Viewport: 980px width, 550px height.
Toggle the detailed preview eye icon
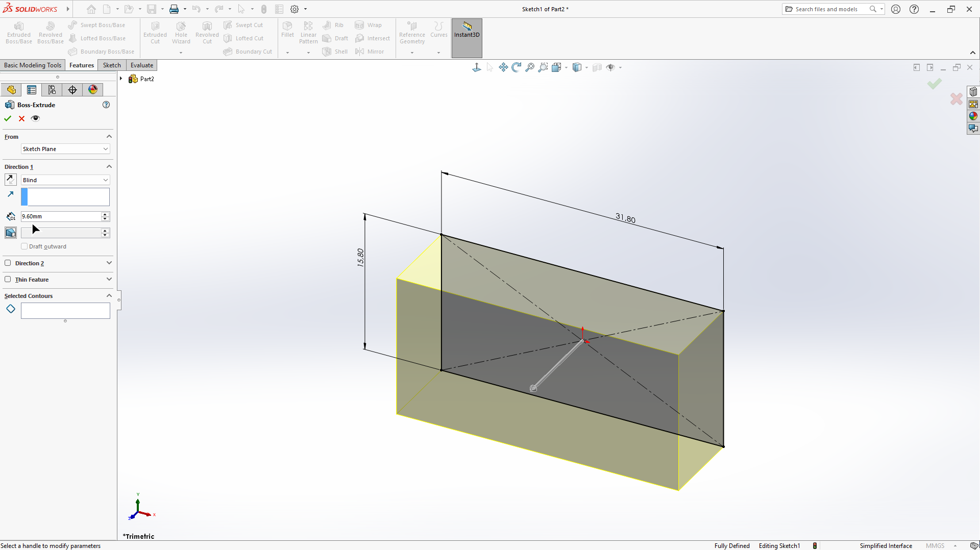[35, 118]
